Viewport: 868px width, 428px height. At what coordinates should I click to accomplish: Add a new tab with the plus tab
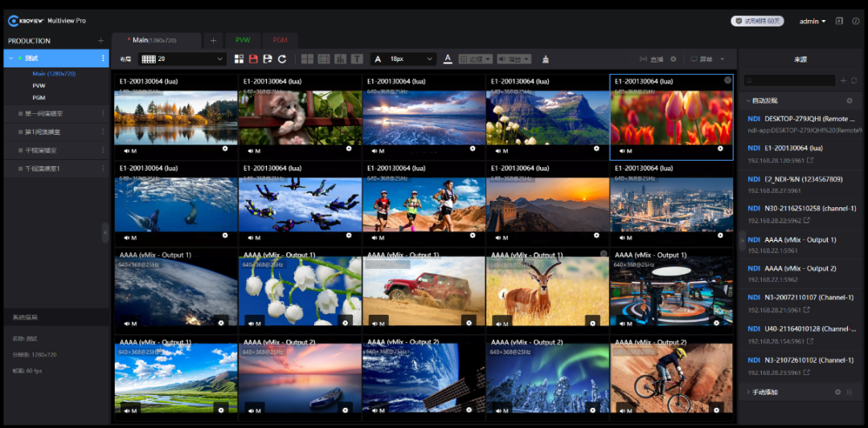pyautogui.click(x=213, y=40)
